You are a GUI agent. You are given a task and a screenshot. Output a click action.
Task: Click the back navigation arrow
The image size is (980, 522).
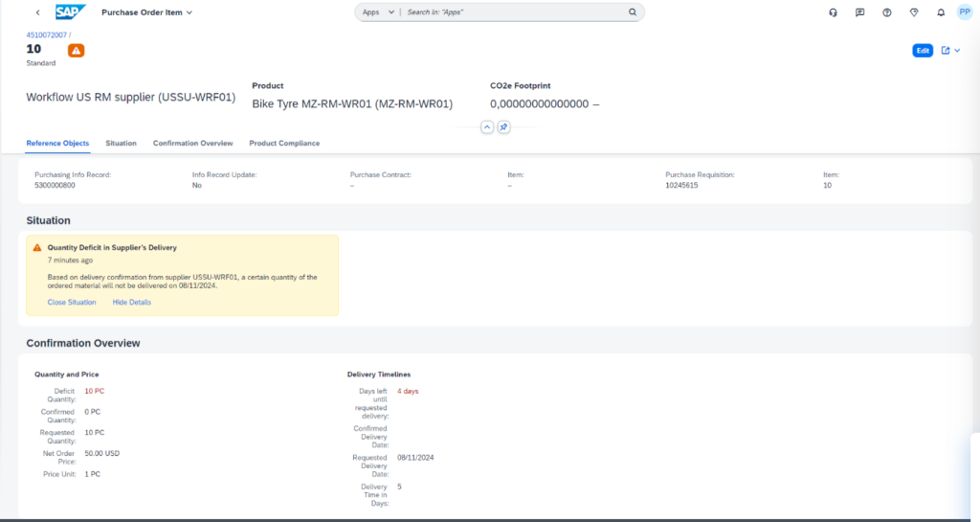[37, 12]
